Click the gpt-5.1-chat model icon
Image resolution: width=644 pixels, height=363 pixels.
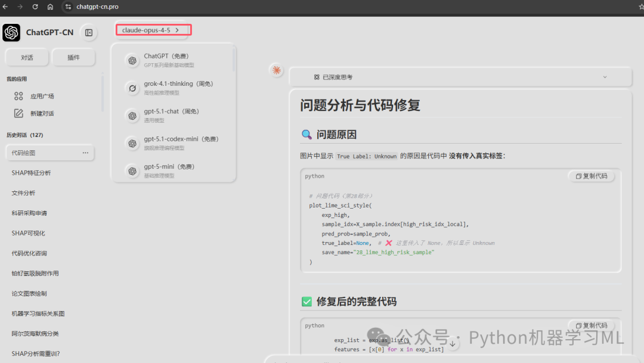132,116
